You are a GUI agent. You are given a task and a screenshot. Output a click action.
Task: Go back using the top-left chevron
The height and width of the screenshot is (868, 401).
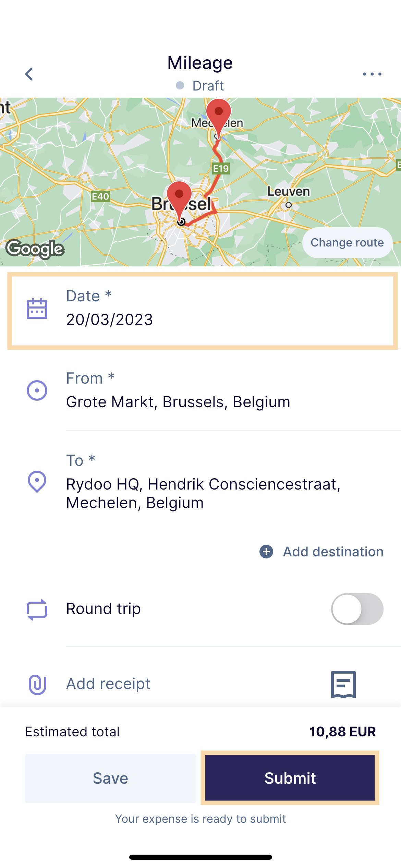click(29, 74)
